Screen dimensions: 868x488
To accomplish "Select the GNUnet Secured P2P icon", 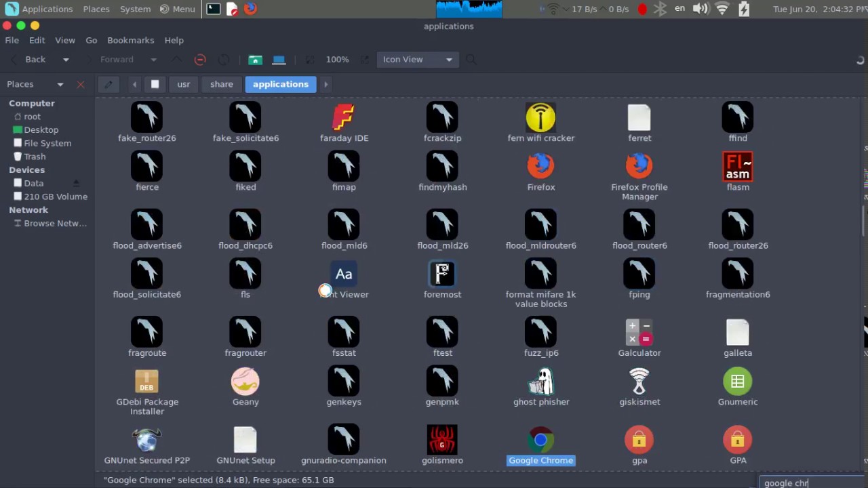I will (x=147, y=440).
